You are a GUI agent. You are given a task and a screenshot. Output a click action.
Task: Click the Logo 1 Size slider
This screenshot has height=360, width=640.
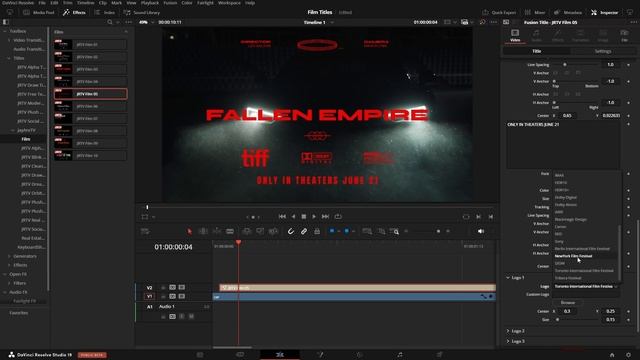tap(576, 320)
